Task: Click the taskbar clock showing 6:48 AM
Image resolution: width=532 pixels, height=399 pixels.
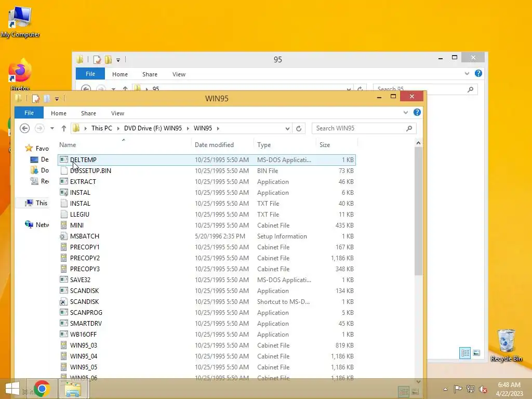Action: point(509,389)
